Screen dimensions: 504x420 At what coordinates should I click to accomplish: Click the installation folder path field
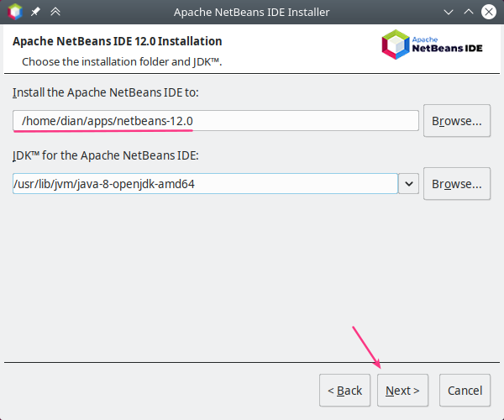pyautogui.click(x=215, y=121)
